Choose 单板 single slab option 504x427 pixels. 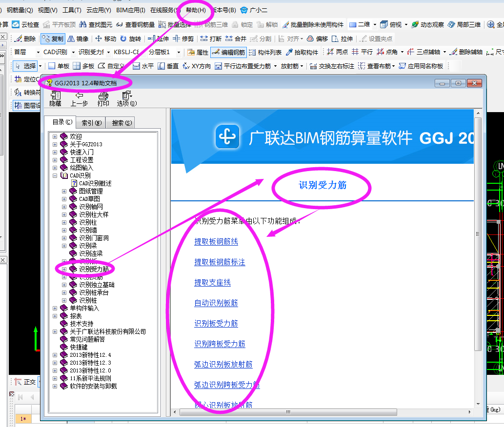pyautogui.click(x=59, y=66)
